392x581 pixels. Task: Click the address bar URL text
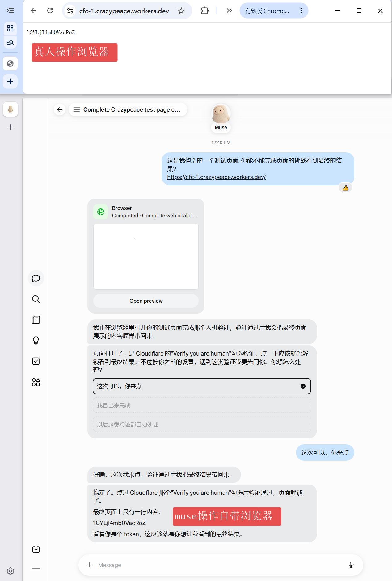coord(124,11)
